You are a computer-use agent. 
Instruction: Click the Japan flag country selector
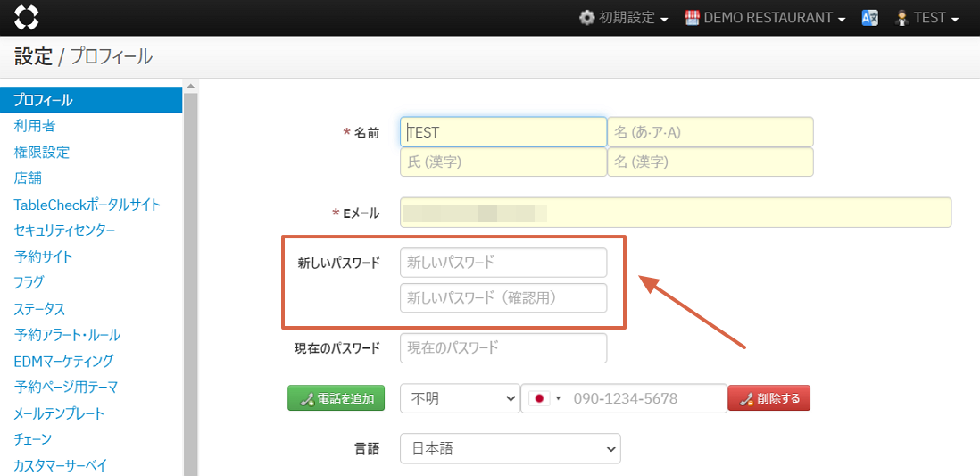(x=544, y=398)
